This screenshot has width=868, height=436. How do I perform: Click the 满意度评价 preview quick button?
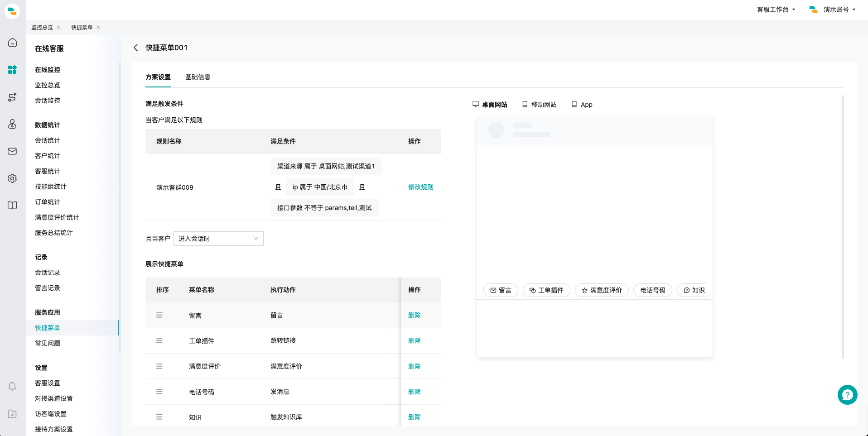tap(602, 290)
